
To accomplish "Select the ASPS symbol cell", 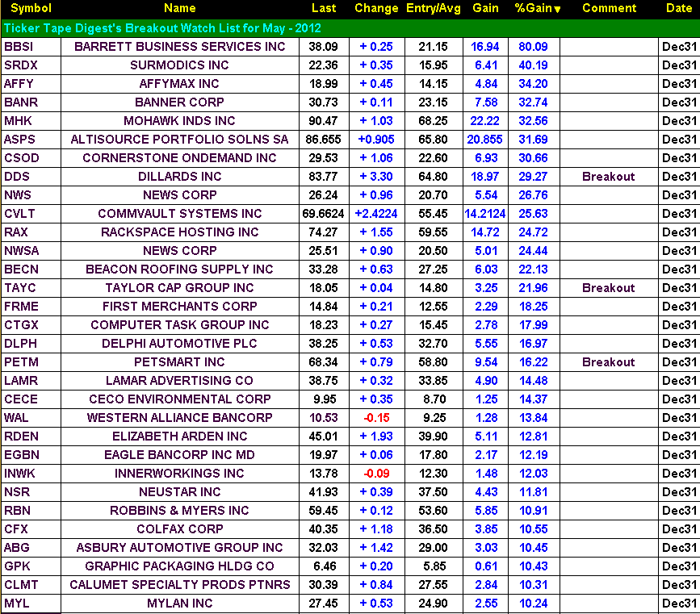I will pos(31,140).
